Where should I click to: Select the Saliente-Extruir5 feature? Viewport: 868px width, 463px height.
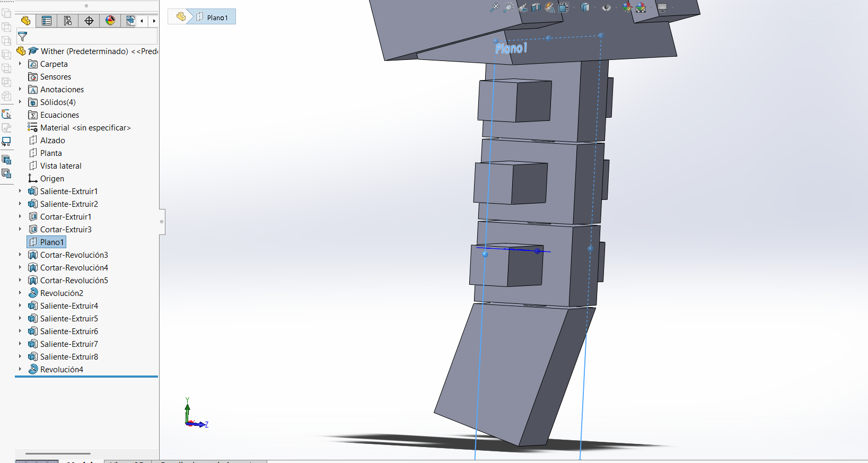tap(63, 319)
